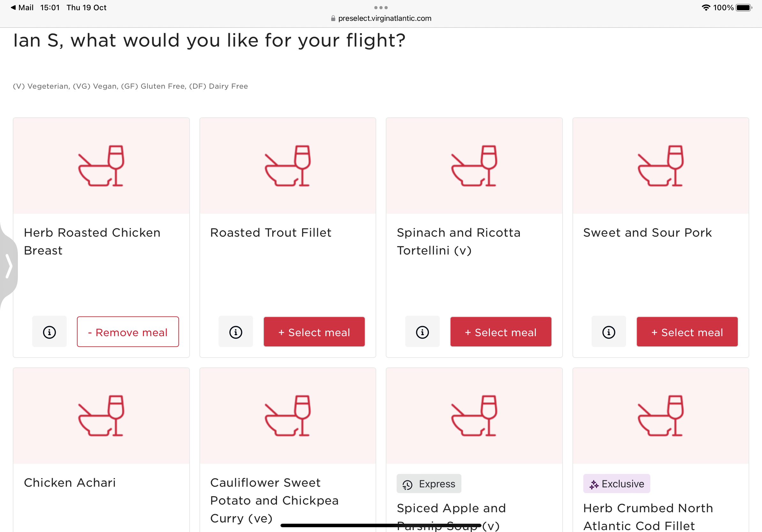Screen dimensions: 762x532
Task: Select the Sweet and Sour Pork meal
Action: click(687, 332)
